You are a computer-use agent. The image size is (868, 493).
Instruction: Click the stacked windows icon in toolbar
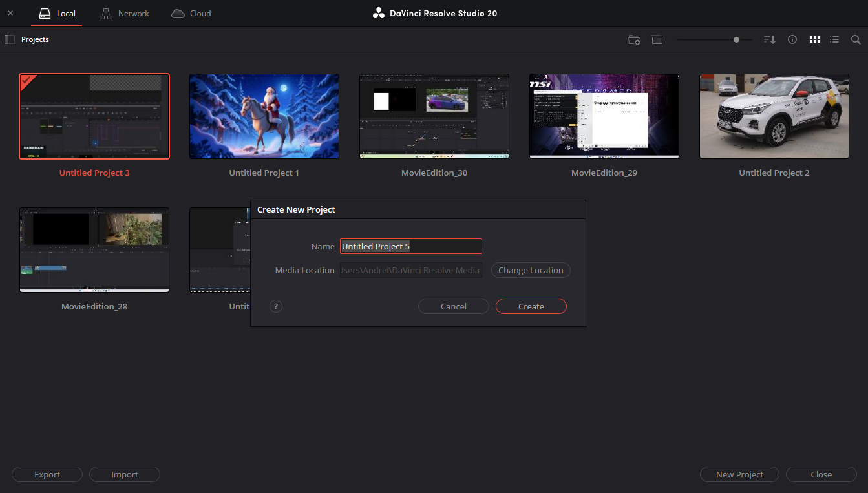[657, 39]
